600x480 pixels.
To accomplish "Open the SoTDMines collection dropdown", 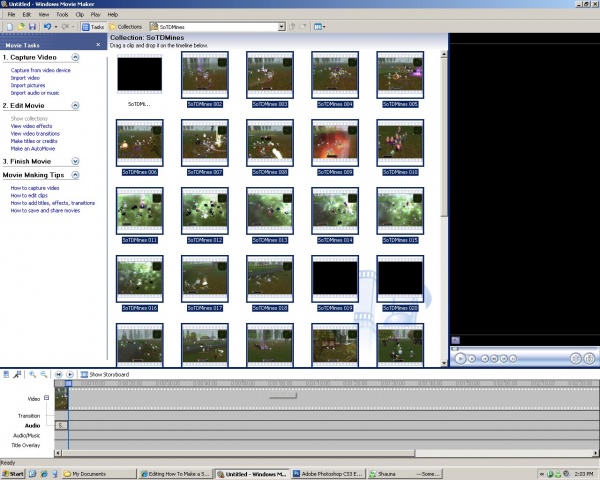I will 282,26.
